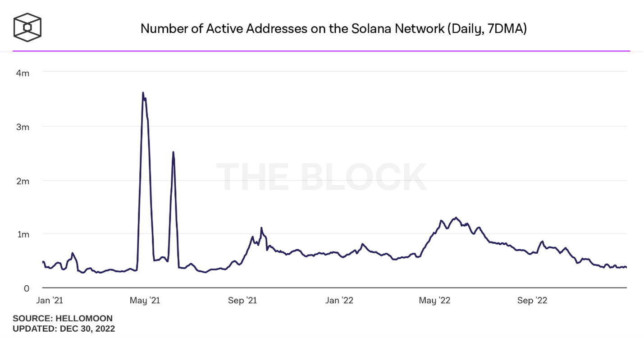
Task: Select the May '21 axis marker
Action: click(145, 301)
